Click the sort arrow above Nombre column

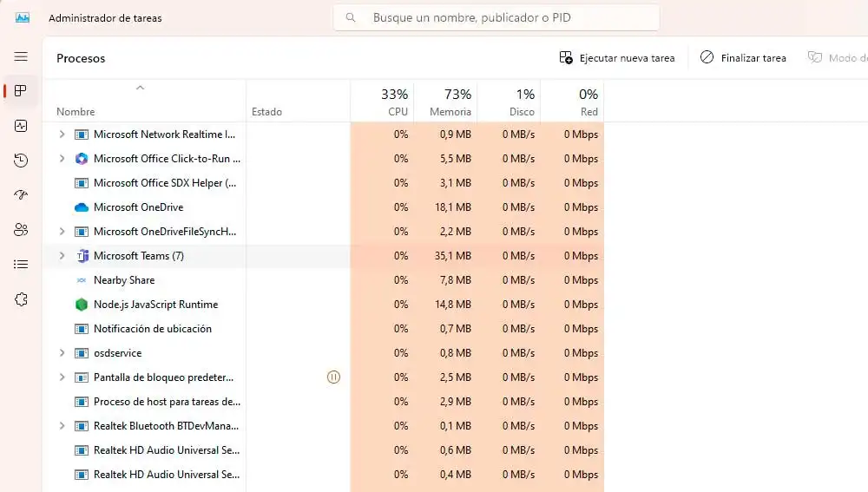coord(140,88)
